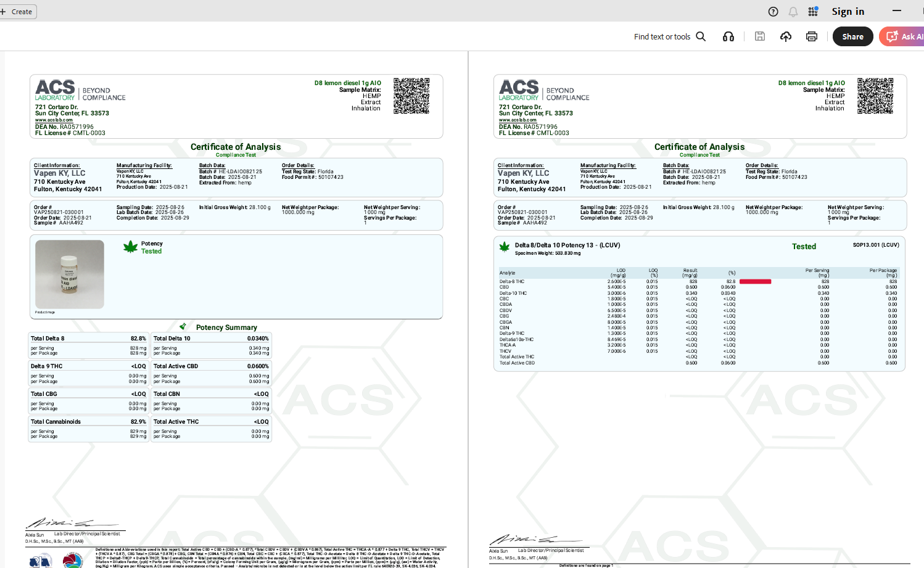Image resolution: width=924 pixels, height=568 pixels.
Task: Click the hemp leaf icon beside Potency
Action: click(131, 247)
